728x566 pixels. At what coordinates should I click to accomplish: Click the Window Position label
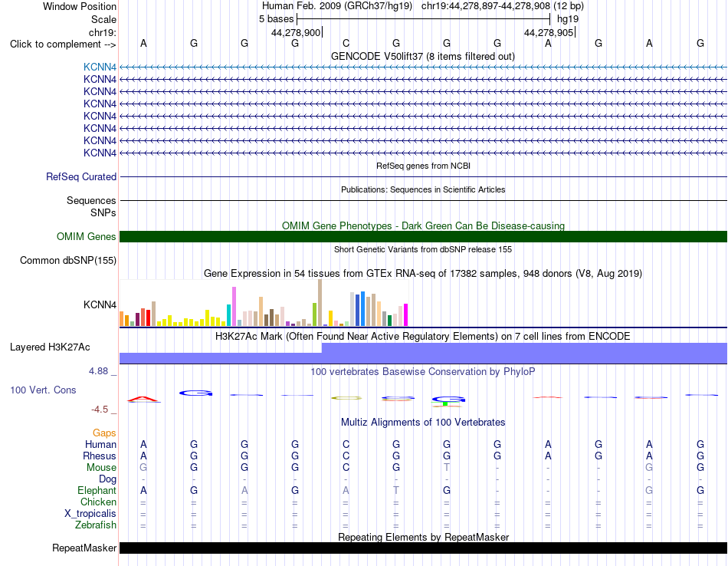[80, 6]
